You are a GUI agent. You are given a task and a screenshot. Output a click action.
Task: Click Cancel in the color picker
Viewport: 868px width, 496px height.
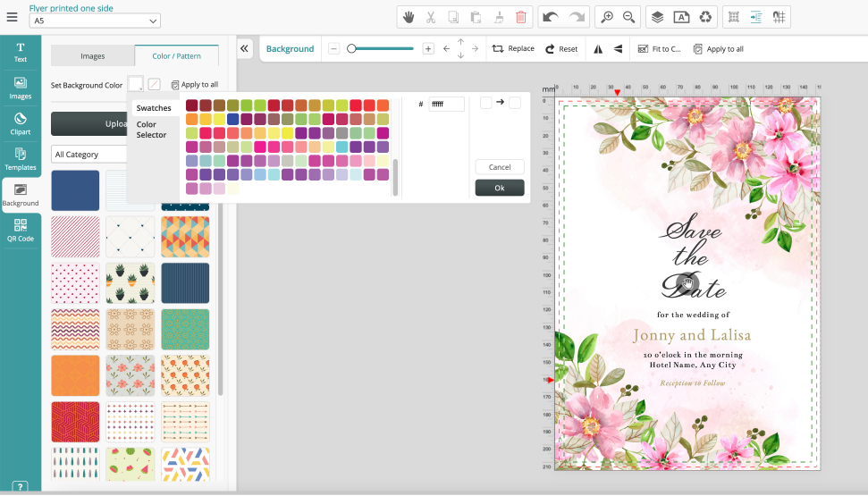[500, 167]
